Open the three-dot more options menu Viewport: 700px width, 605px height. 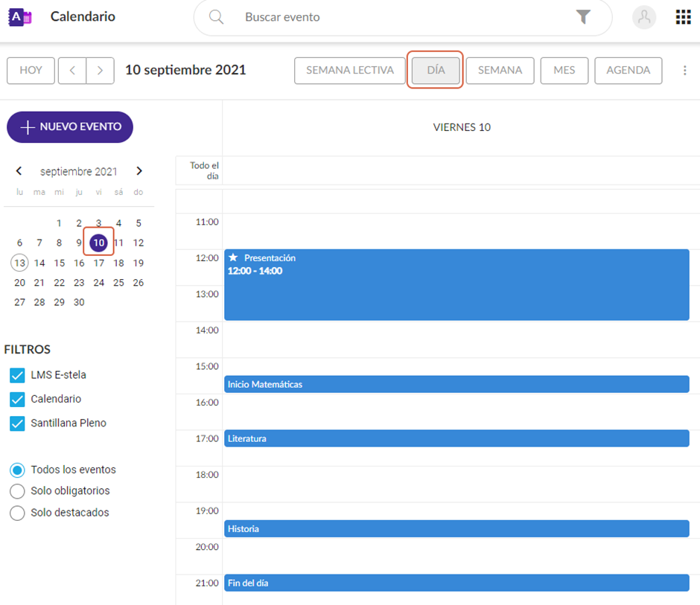(685, 71)
